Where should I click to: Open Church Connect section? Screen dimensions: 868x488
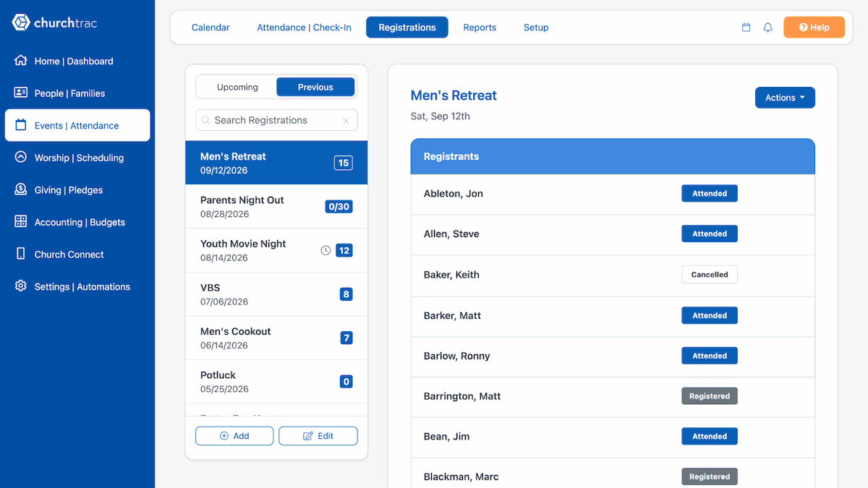tap(77, 254)
